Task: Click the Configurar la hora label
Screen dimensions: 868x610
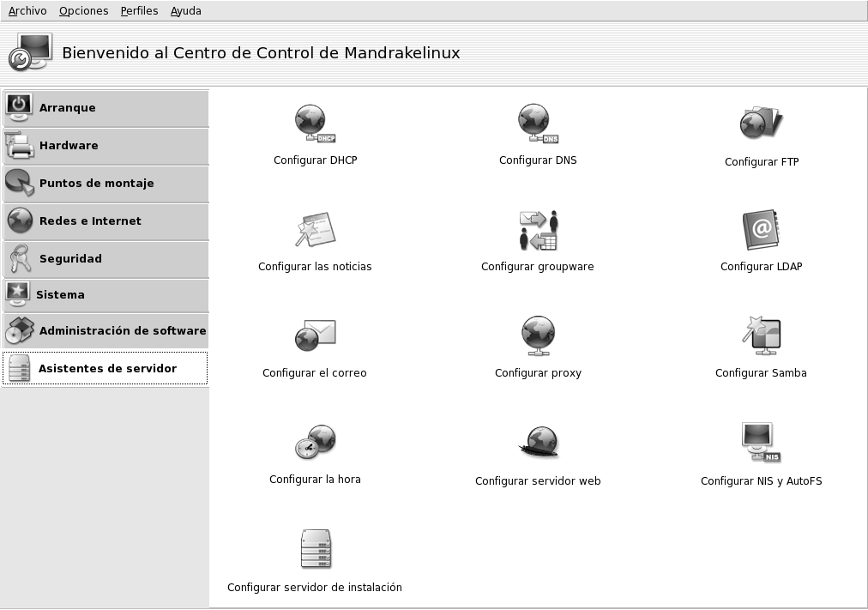Action: coord(315,479)
